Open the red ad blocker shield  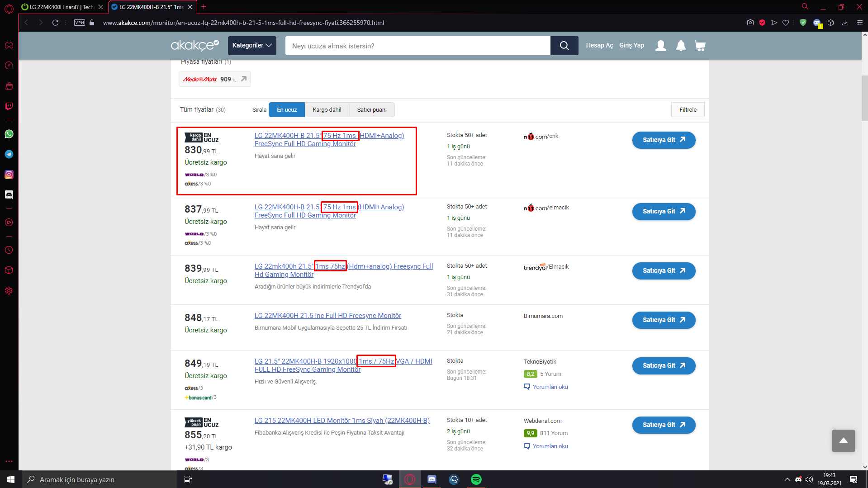[762, 23]
